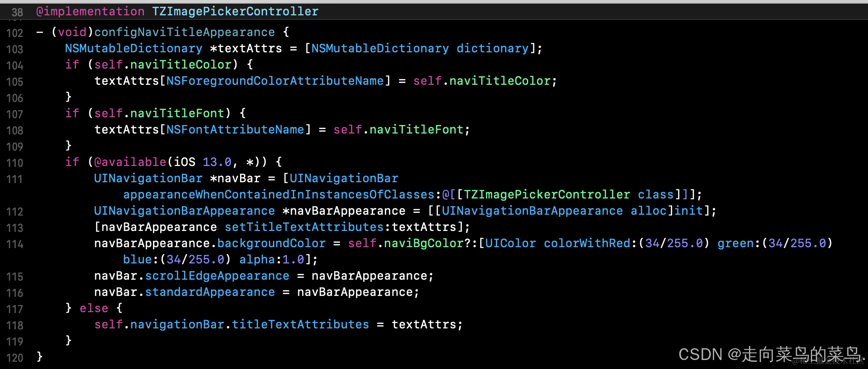Click line number 120 in the gutter
868x369 pixels.
(14, 358)
